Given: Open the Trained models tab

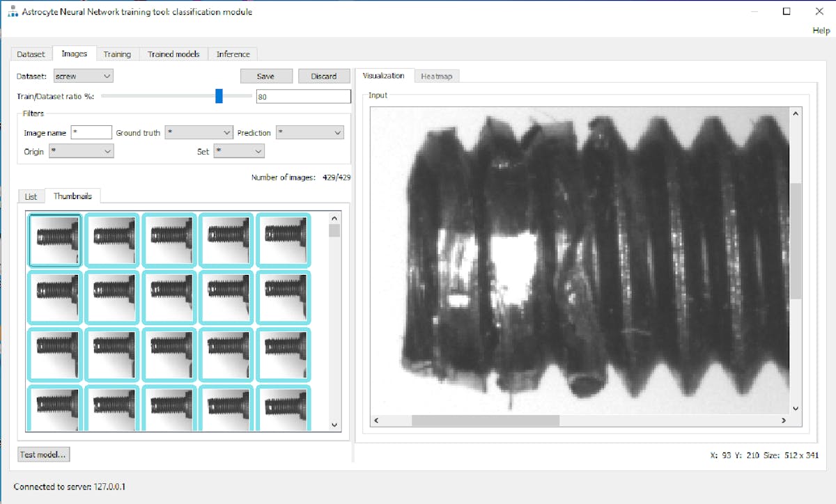Looking at the screenshot, I should (x=173, y=54).
